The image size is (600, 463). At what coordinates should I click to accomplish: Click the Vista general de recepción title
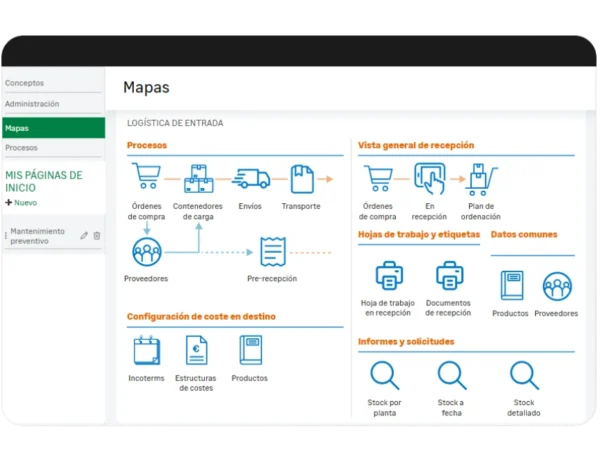(x=416, y=145)
